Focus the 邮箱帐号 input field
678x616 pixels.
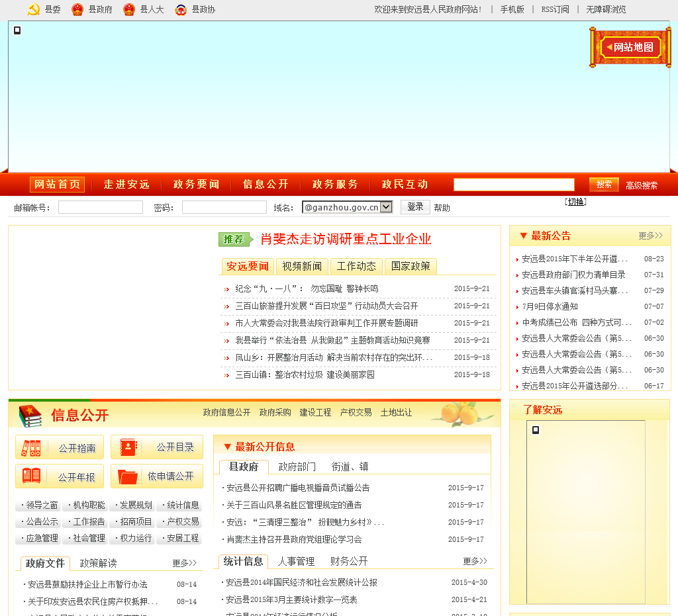pyautogui.click(x=101, y=207)
